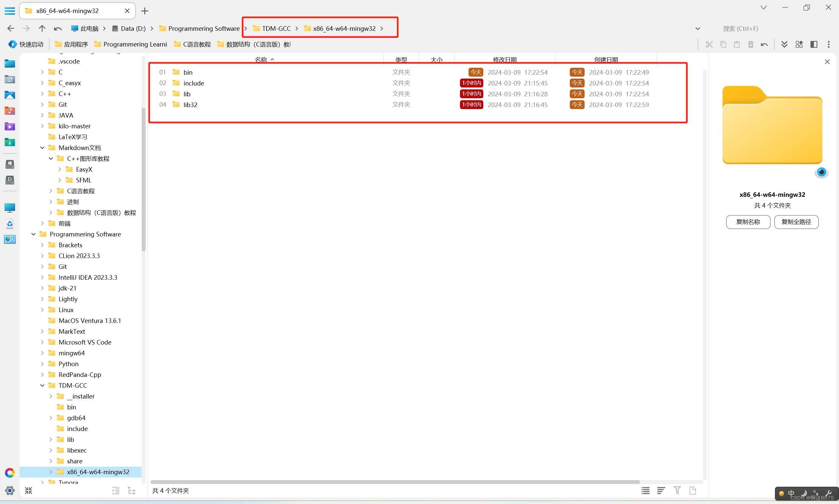Open the hamburger menu at top left
The image size is (839, 504).
pyautogui.click(x=10, y=11)
